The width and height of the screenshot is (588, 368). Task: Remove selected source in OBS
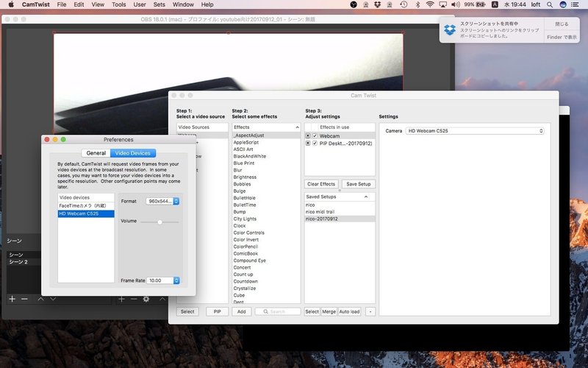pos(134,299)
